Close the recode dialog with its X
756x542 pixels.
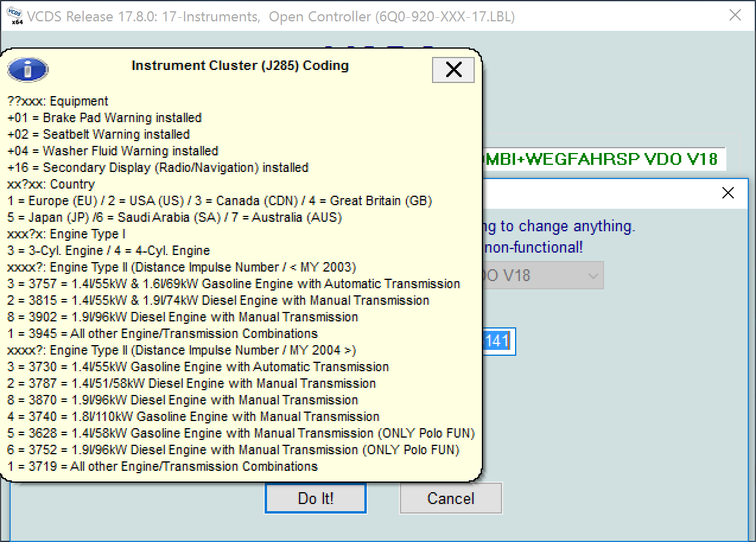point(728,193)
